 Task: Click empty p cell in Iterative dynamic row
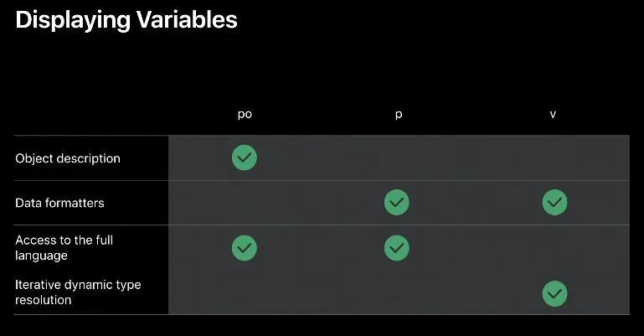pos(397,292)
